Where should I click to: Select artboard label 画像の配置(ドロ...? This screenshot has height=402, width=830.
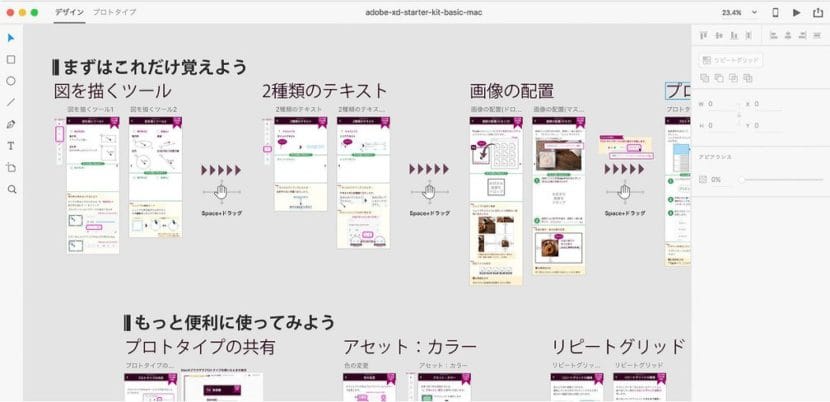click(495, 109)
